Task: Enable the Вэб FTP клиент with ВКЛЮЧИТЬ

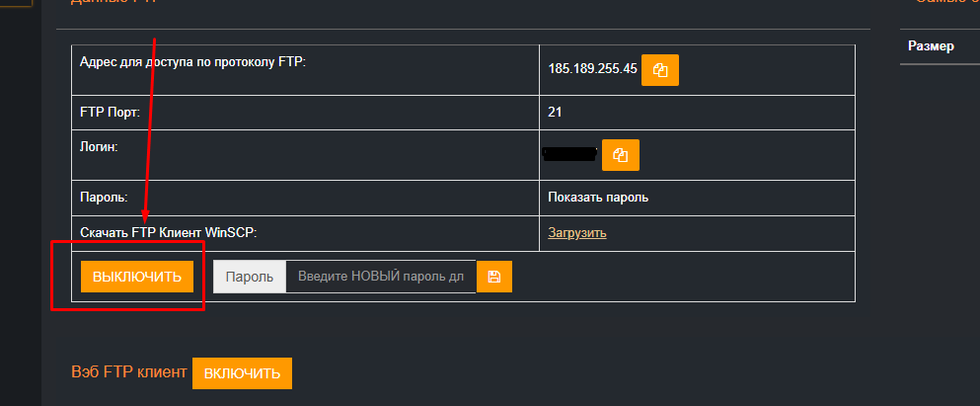Action: pos(242,373)
